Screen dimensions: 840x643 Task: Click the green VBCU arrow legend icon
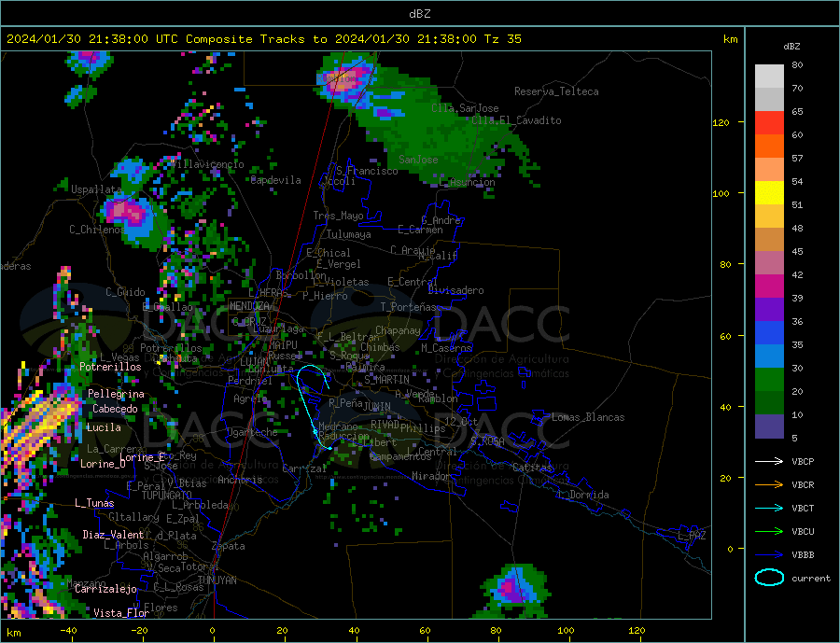(x=769, y=532)
